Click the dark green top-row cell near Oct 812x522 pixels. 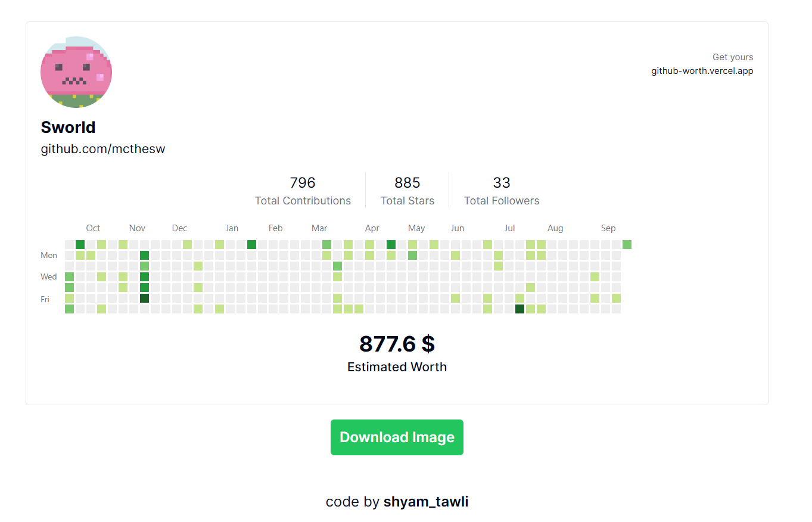click(x=80, y=244)
